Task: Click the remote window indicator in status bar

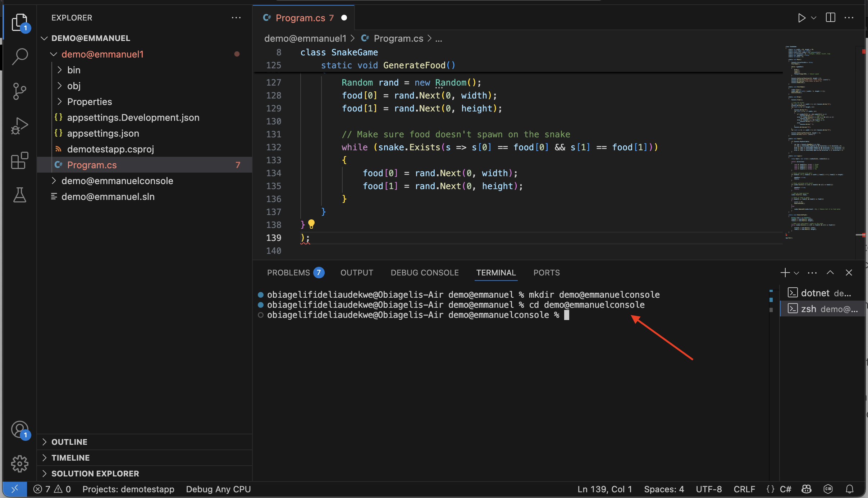Action: coord(15,489)
